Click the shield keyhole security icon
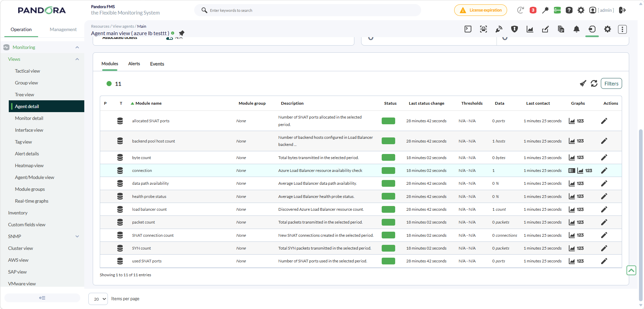 pyautogui.click(x=515, y=29)
